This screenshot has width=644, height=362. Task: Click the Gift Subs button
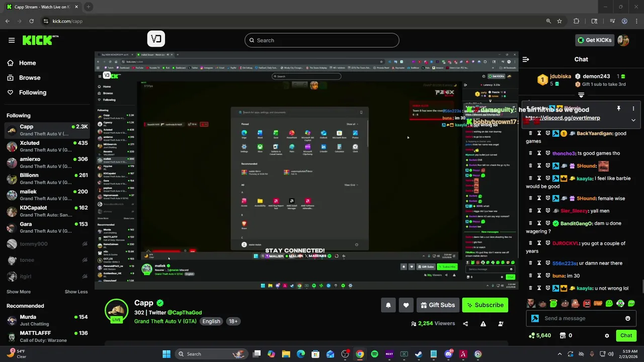pos(438,305)
